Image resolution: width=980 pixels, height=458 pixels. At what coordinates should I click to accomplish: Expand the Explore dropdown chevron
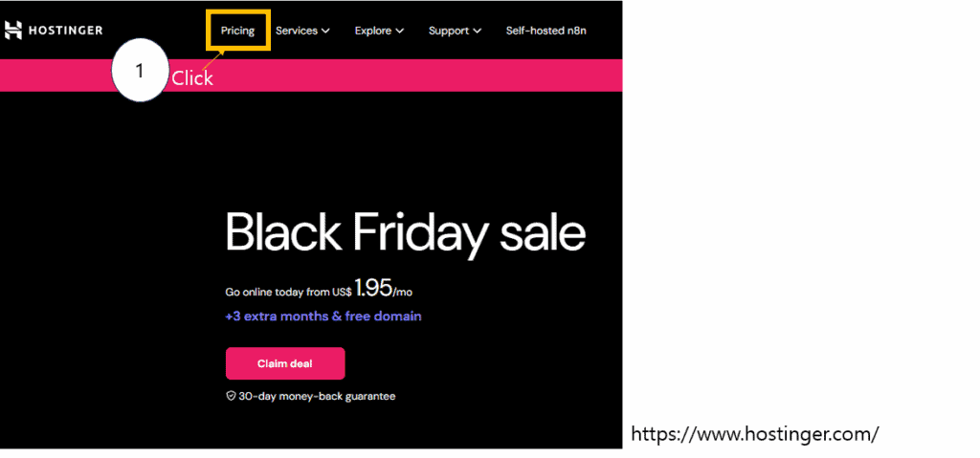pos(399,31)
